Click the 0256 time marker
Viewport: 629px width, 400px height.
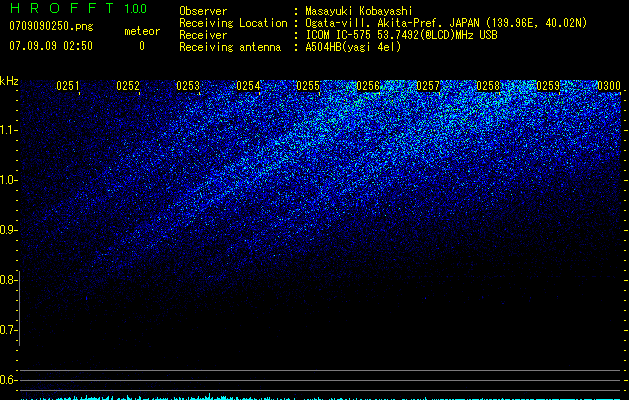click(368, 86)
